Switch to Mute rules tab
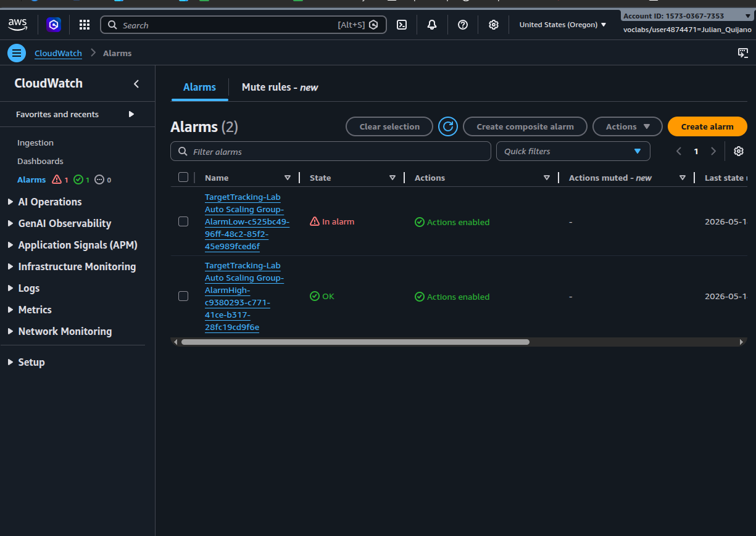Viewport: 756px width, 536px height. 280,87
